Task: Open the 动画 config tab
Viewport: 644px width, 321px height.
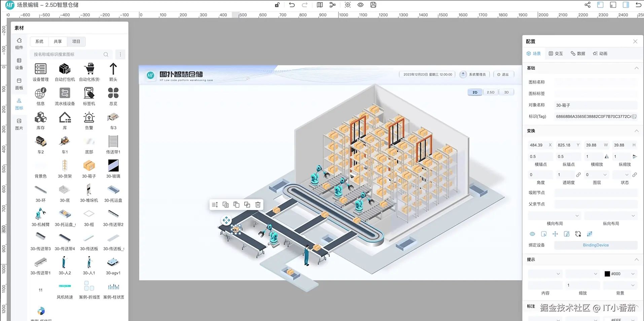Action: [x=600, y=53]
